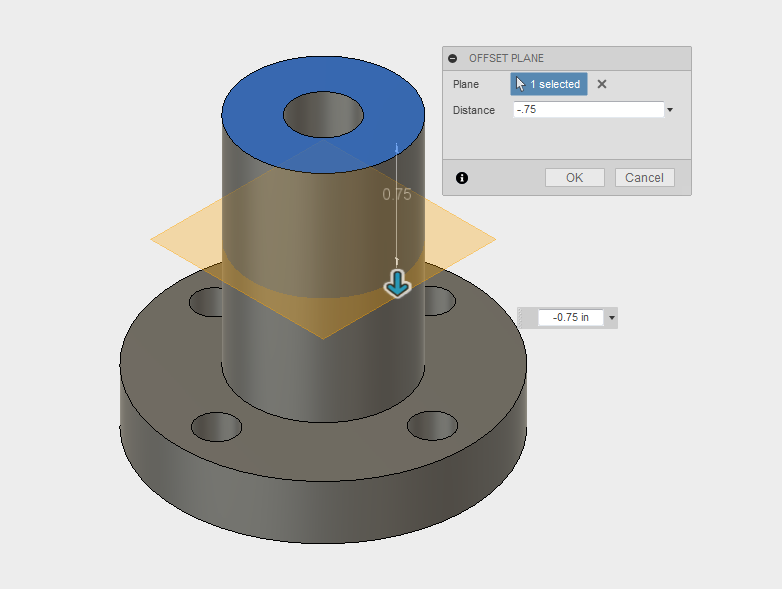The height and width of the screenshot is (589, 782).
Task: Open the floating distance value dropdown
Action: pyautogui.click(x=611, y=318)
